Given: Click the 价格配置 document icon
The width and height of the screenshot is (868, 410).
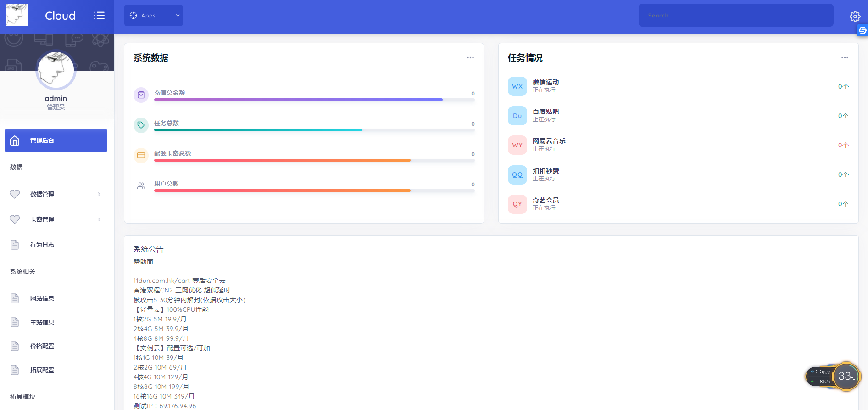Looking at the screenshot, I should point(15,346).
